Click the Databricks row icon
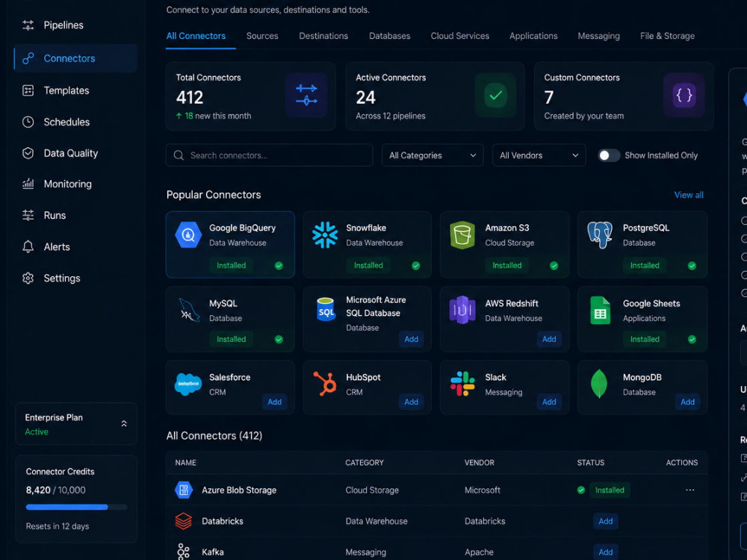Screen dimensions: 747x560 [184, 521]
